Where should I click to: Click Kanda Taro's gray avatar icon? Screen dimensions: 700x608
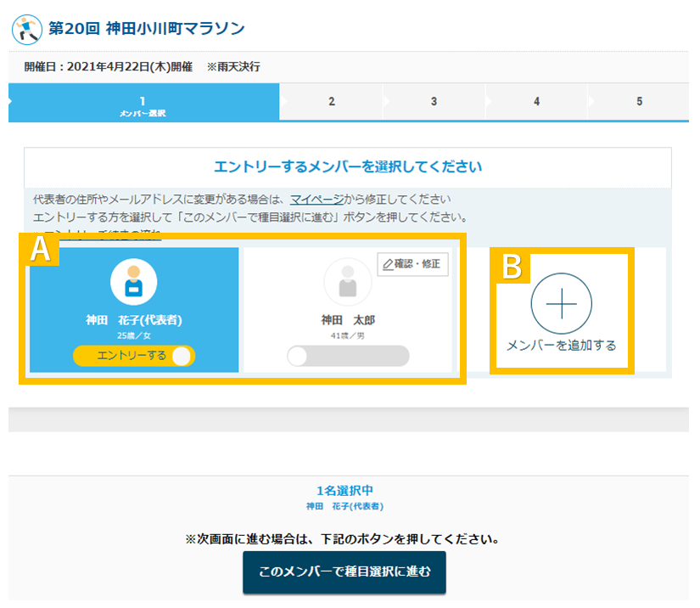(348, 282)
